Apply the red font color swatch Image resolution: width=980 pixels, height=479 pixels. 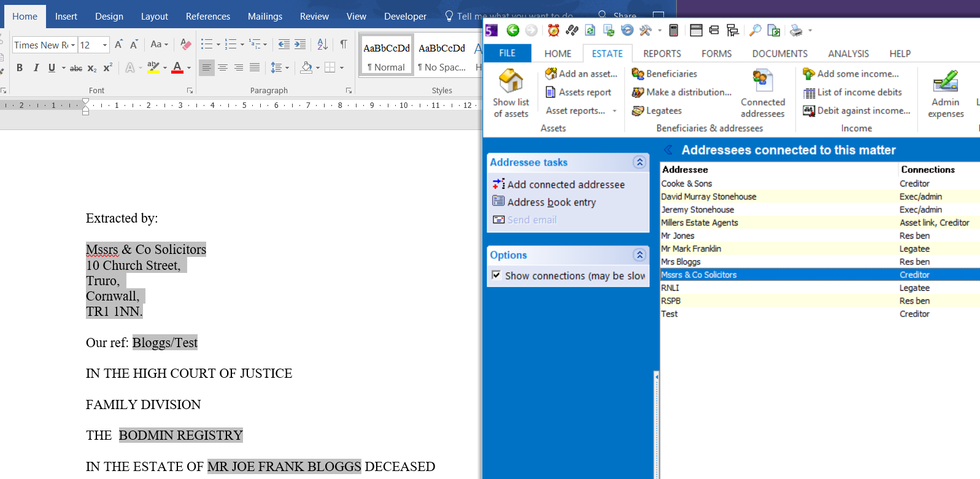[x=177, y=67]
